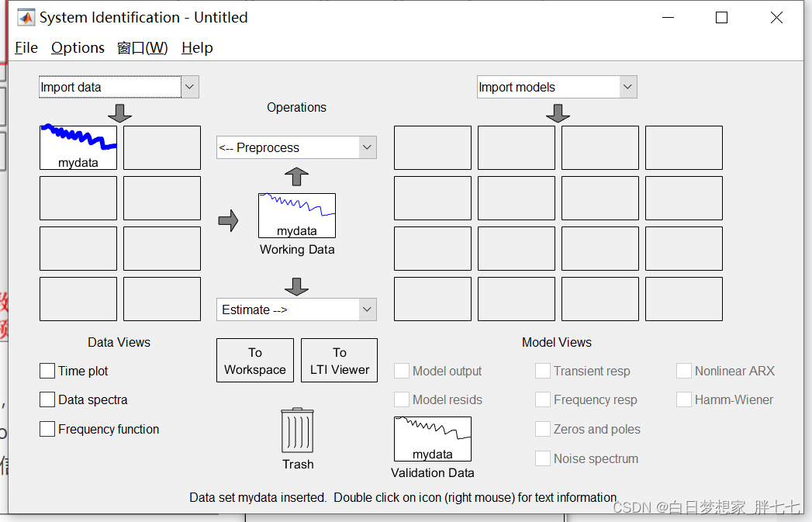Check the Transient resp box
Image resolution: width=812 pixels, height=522 pixels.
tap(543, 371)
